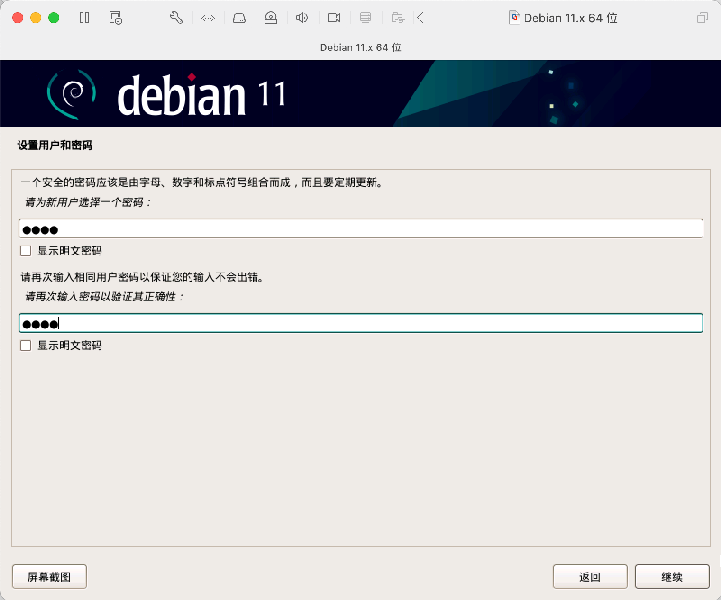The height and width of the screenshot is (600, 721).
Task: Click the suspend/pause virtual machine icon
Action: click(85, 18)
